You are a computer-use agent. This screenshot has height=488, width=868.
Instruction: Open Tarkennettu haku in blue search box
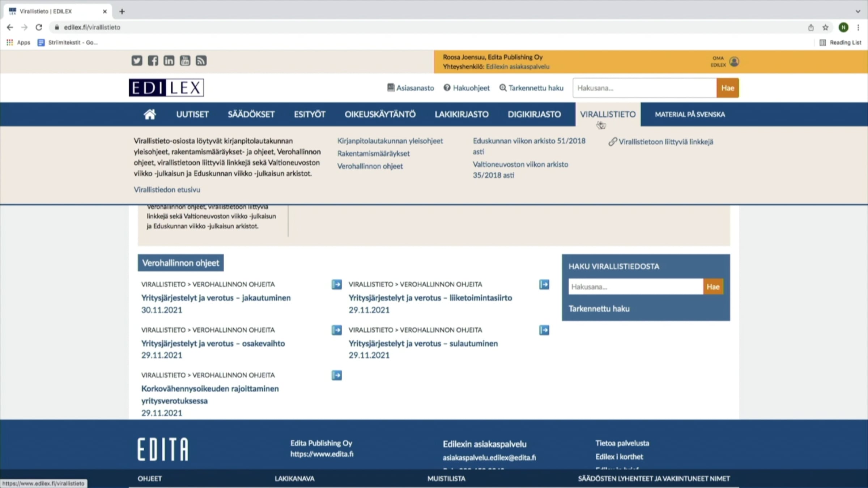pos(599,309)
